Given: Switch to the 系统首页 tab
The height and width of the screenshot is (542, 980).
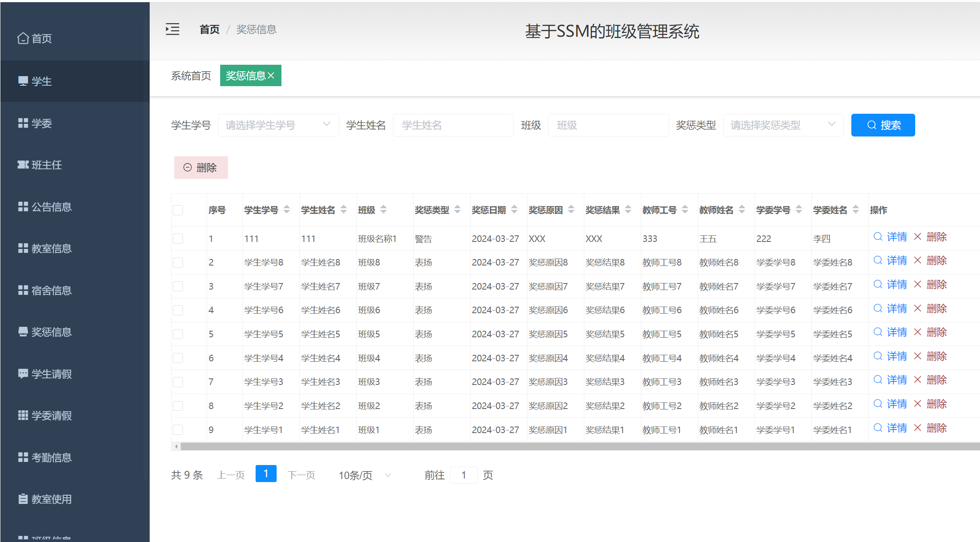Looking at the screenshot, I should click(x=191, y=76).
